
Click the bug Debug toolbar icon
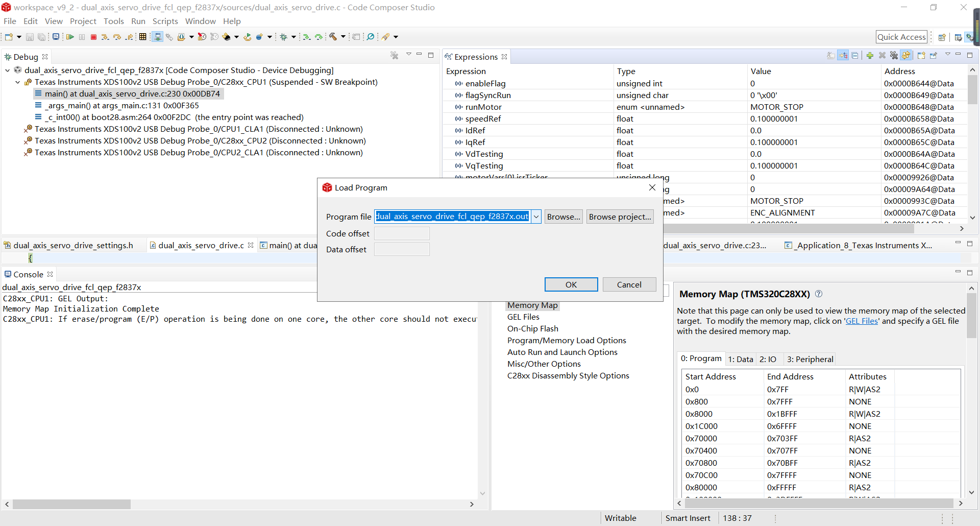[284, 37]
